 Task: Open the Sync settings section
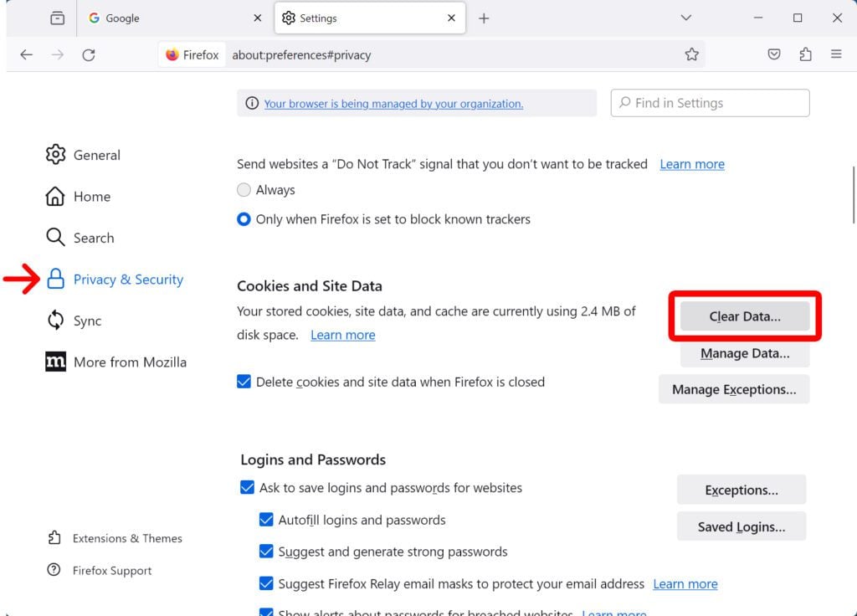(87, 321)
